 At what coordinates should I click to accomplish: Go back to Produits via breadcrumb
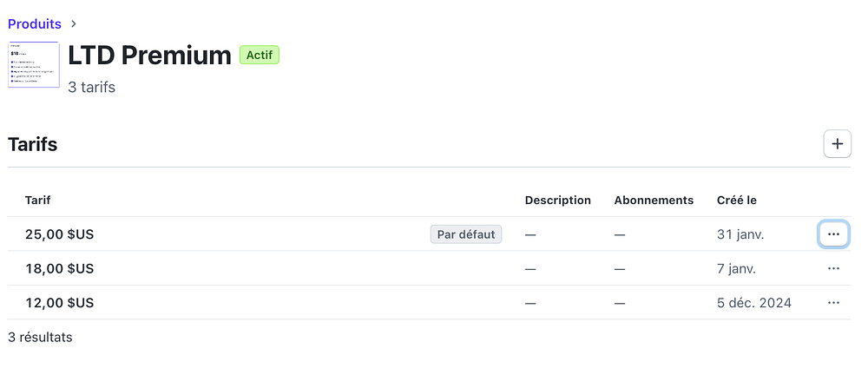(35, 23)
